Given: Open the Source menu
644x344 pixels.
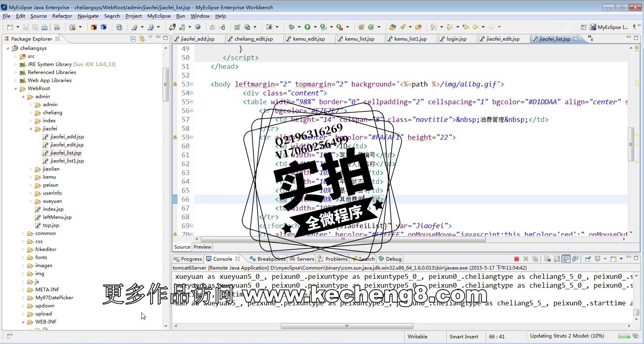Looking at the screenshot, I should tap(38, 16).
